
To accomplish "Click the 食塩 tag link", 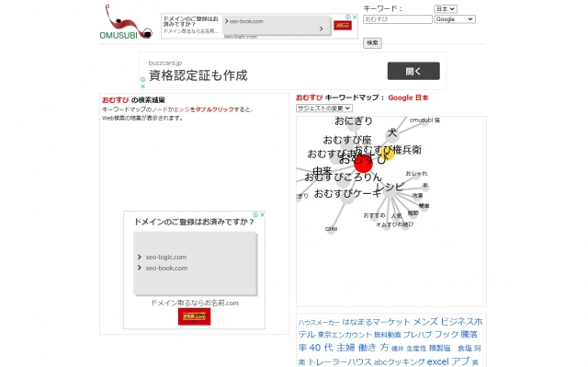I will [465, 349].
